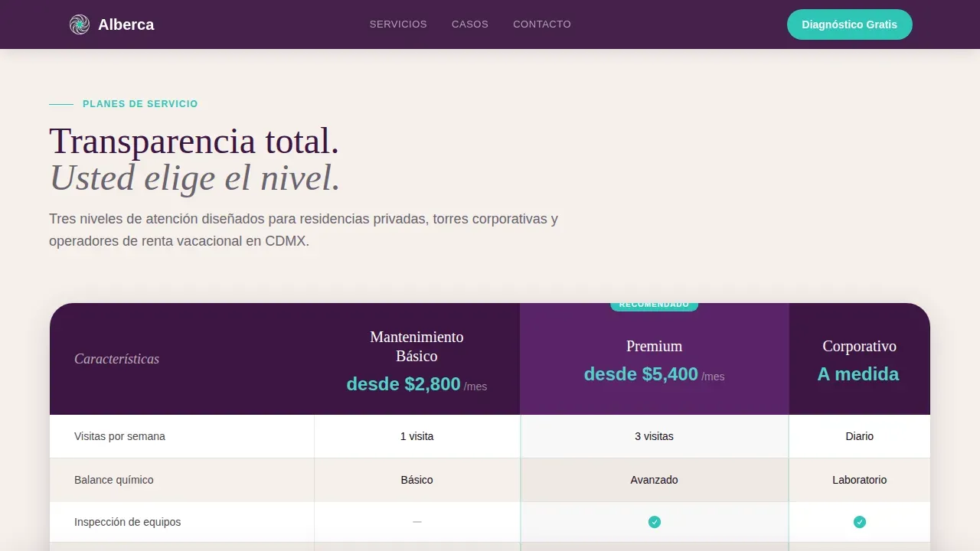The image size is (980, 551).
Task: Click the Corporativo checkmark for Inspección de equipos
Action: click(x=860, y=522)
